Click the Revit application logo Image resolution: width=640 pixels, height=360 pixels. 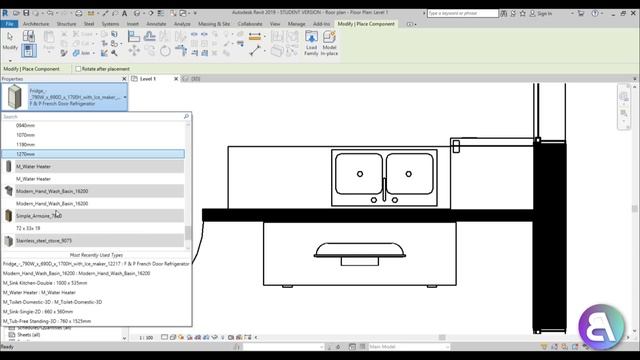(5, 13)
